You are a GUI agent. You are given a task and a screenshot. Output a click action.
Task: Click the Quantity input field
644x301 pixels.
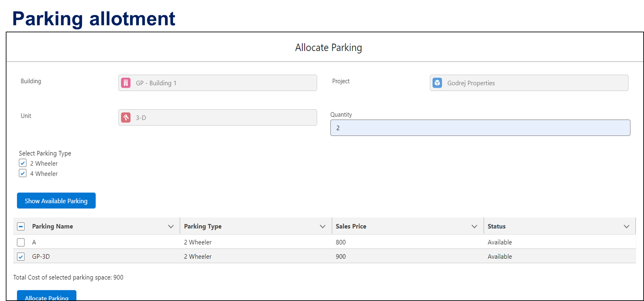(x=480, y=128)
